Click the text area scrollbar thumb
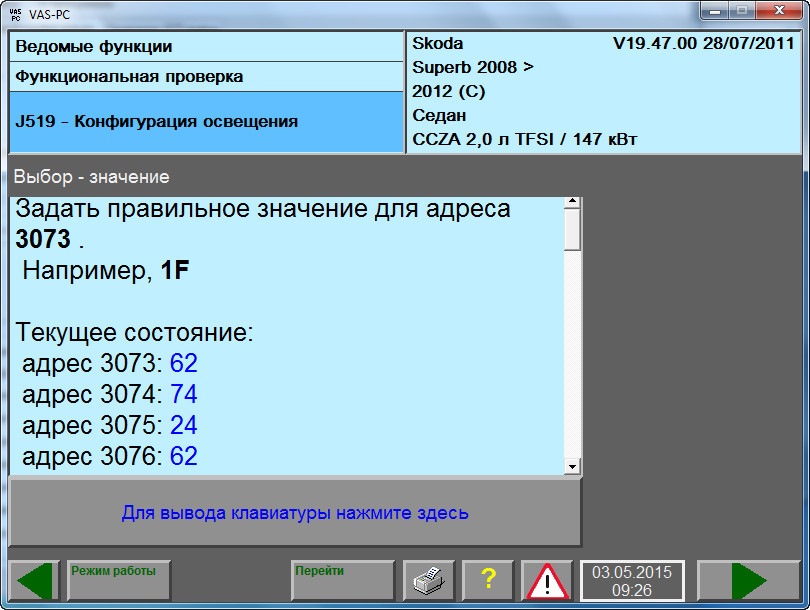Image resolution: width=810 pixels, height=610 pixels. (x=572, y=230)
